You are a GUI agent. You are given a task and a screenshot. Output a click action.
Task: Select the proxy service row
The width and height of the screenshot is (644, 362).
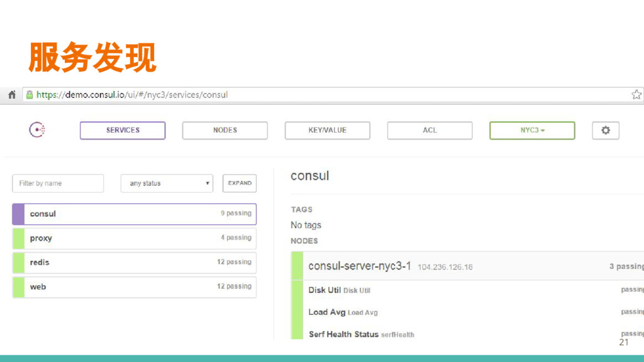pos(135,238)
